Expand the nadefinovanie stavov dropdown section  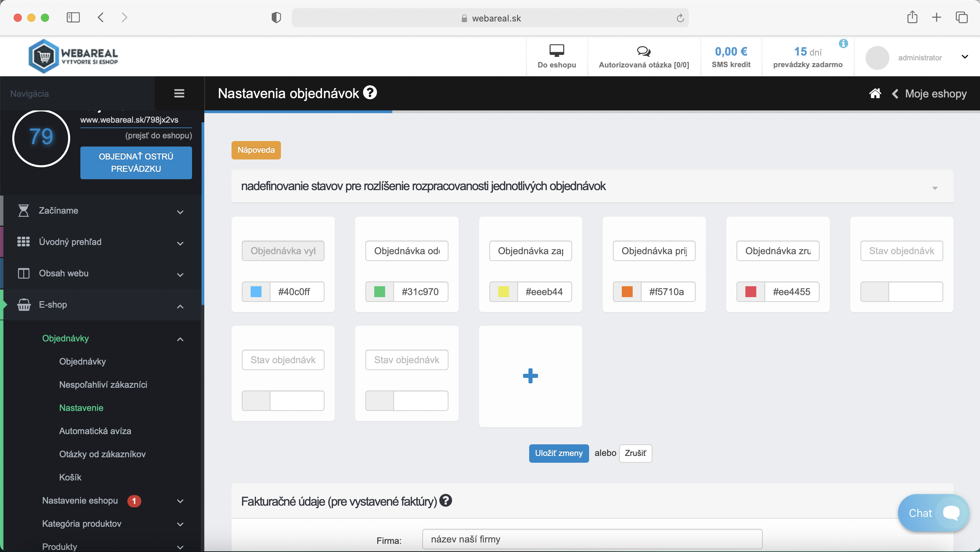[935, 187]
